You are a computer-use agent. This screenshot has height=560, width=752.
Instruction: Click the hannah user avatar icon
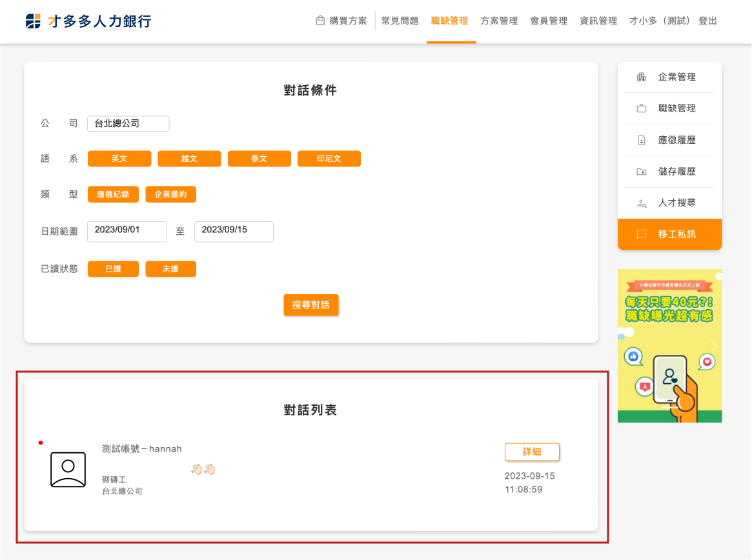[x=68, y=469]
